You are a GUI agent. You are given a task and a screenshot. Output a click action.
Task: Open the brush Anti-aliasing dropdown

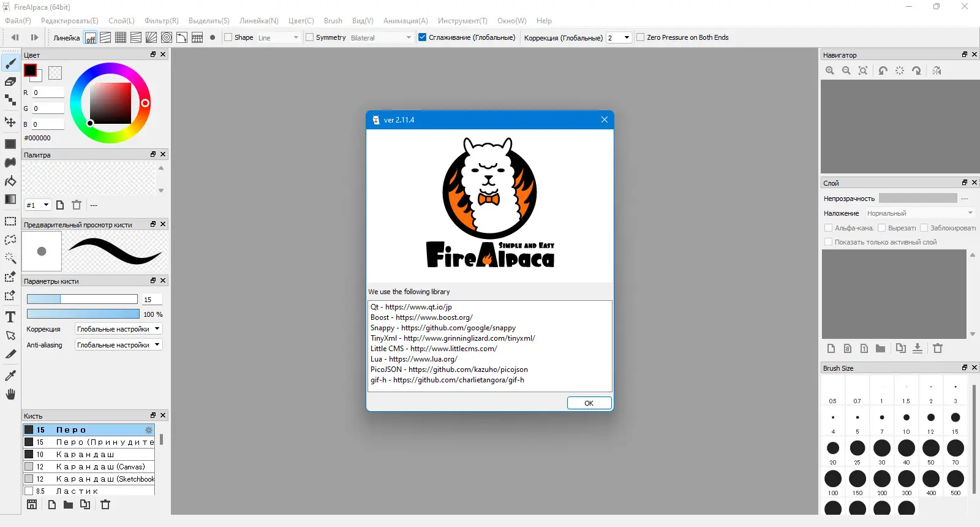(x=118, y=345)
